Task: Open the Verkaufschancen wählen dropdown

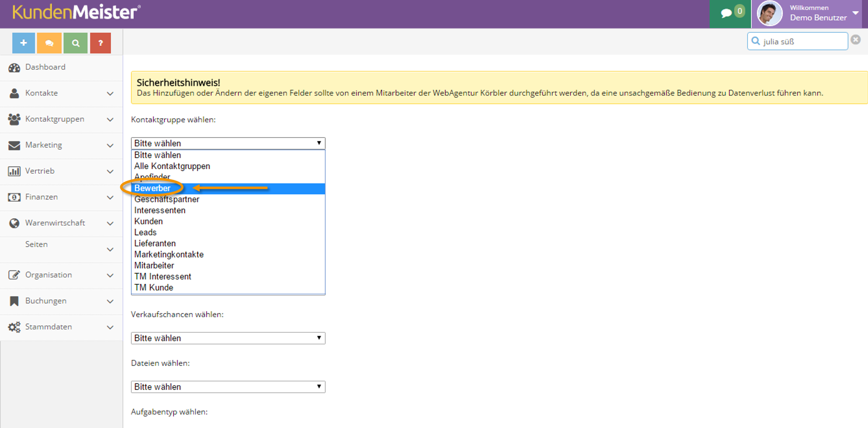Action: pos(228,338)
